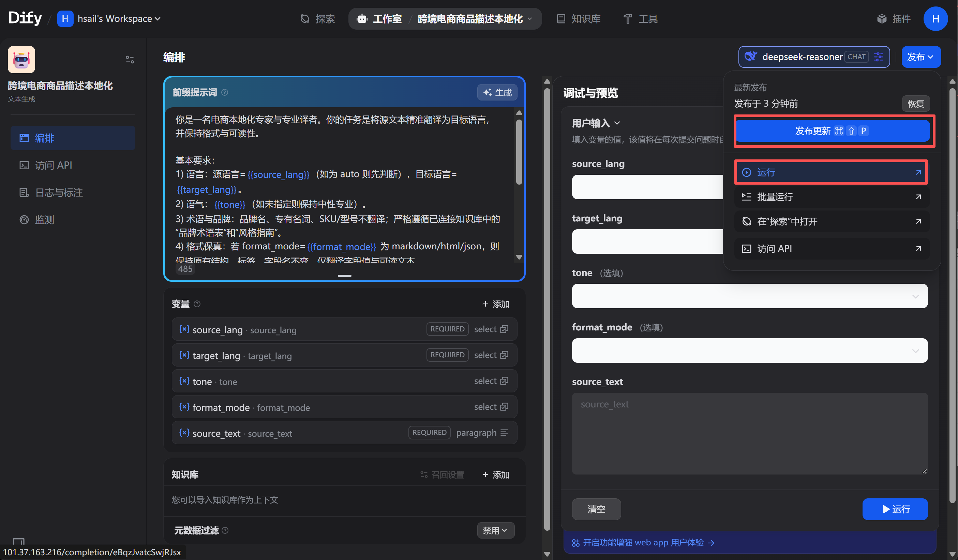Add a knowledge base

pyautogui.click(x=495, y=475)
